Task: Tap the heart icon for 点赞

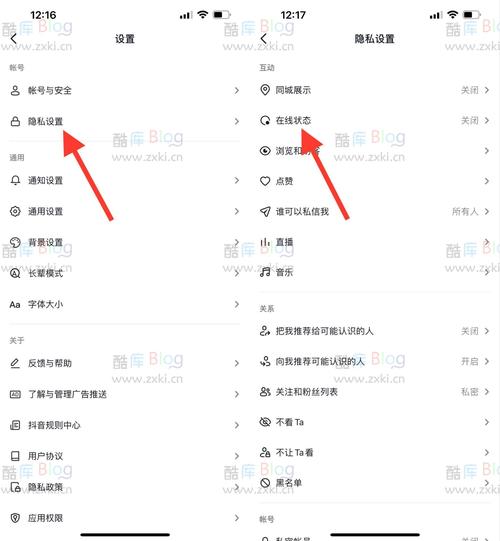Action: click(265, 181)
